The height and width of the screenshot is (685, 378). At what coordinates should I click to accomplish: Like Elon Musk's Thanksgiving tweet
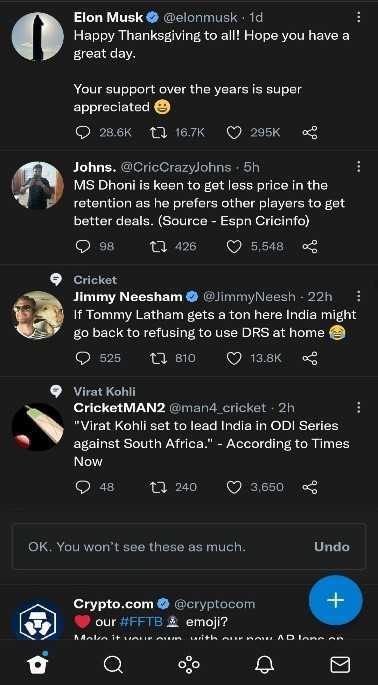pos(234,133)
